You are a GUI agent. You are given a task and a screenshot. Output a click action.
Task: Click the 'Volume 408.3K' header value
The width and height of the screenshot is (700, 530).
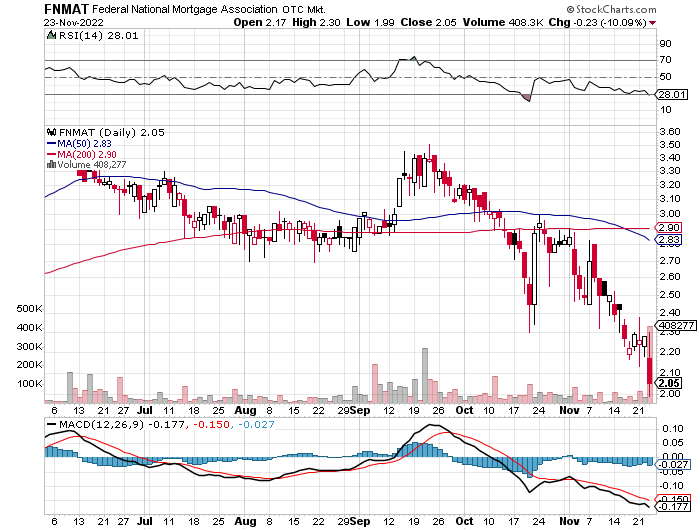pyautogui.click(x=503, y=22)
